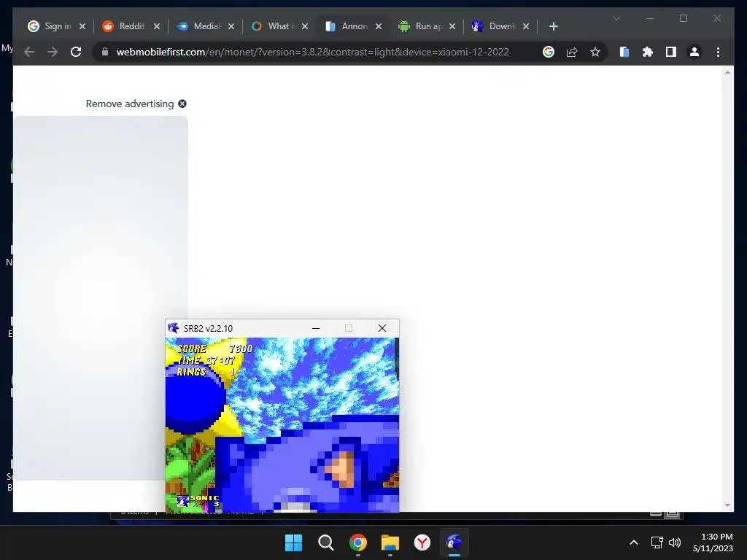View site information via the lock icon
The width and height of the screenshot is (747, 560).
coord(105,52)
